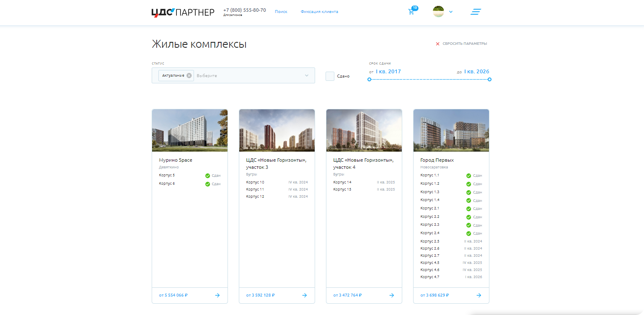Expand the Статус dropdown arrow

(307, 75)
